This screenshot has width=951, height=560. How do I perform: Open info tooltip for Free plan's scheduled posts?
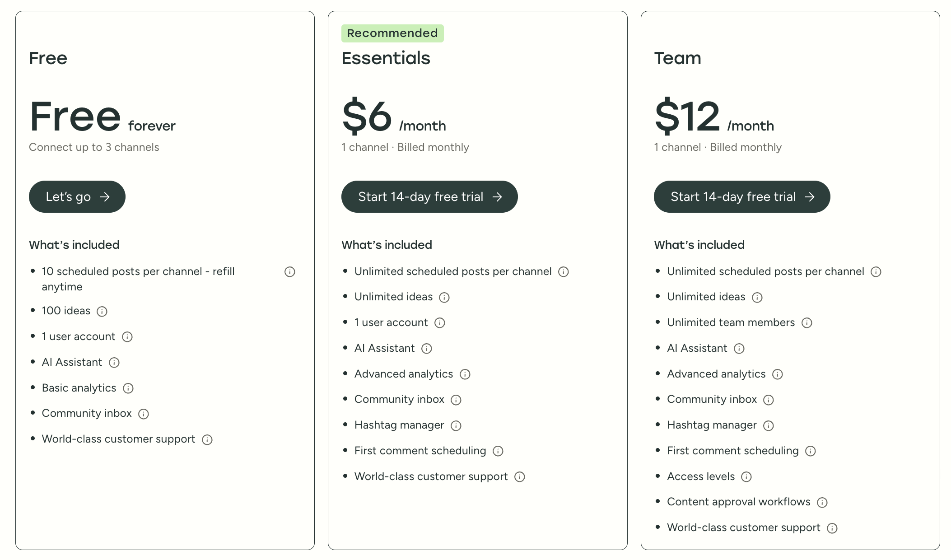pos(289,271)
